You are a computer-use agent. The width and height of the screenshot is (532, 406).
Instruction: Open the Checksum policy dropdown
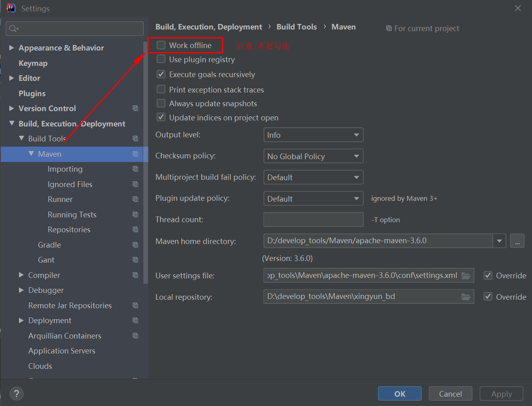[313, 156]
